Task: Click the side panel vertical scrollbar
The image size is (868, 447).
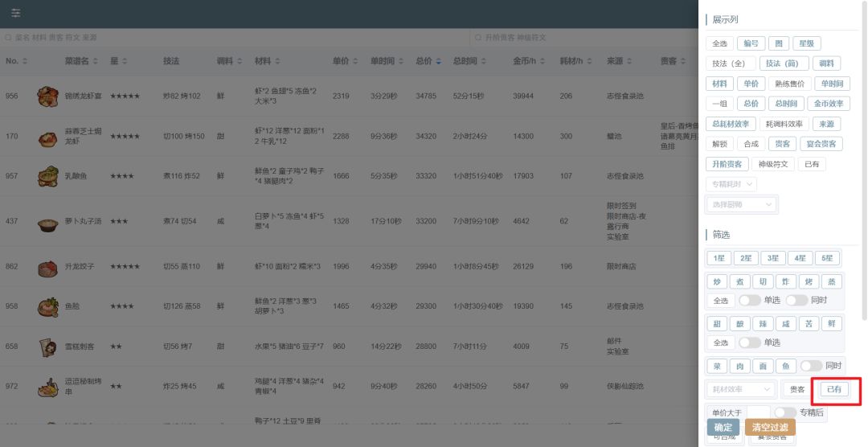Action: pos(864,161)
